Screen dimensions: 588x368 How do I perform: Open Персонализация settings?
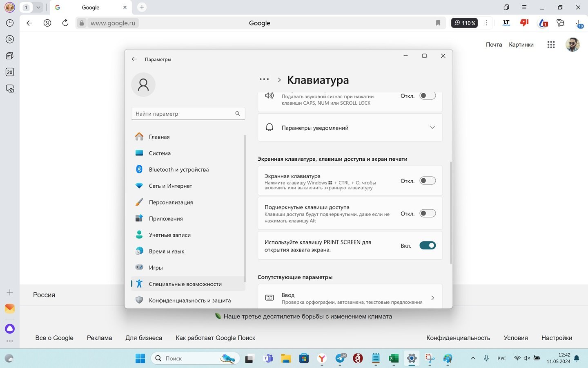tap(188, 202)
